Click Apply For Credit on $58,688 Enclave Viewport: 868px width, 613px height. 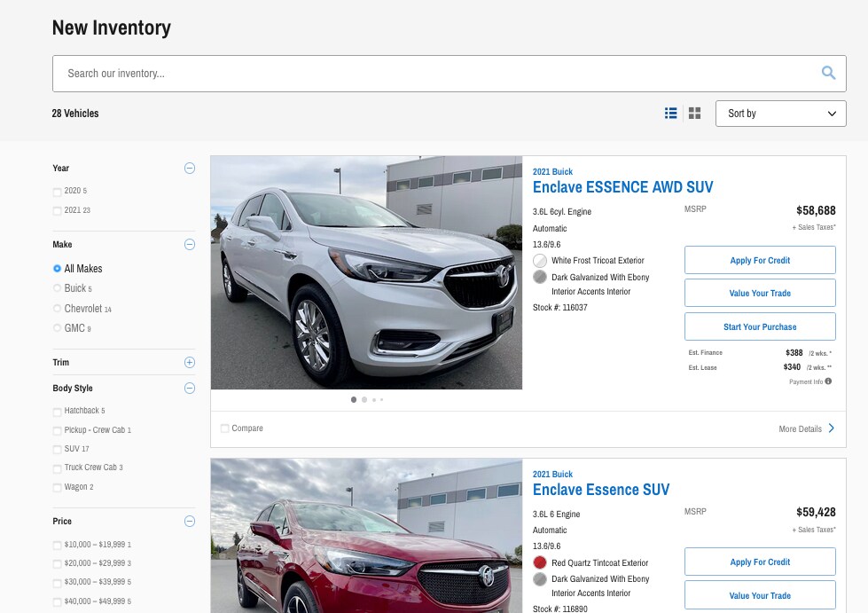point(760,260)
